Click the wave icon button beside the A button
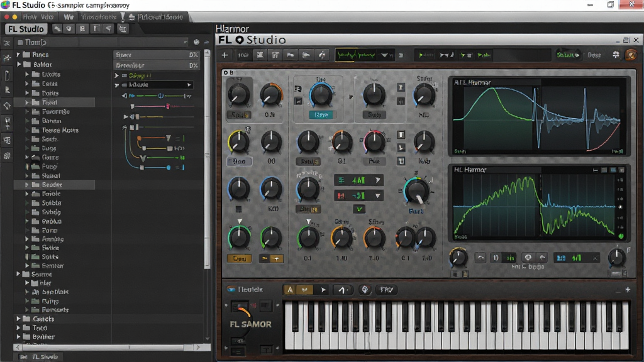The height and width of the screenshot is (362, 644). tap(305, 290)
